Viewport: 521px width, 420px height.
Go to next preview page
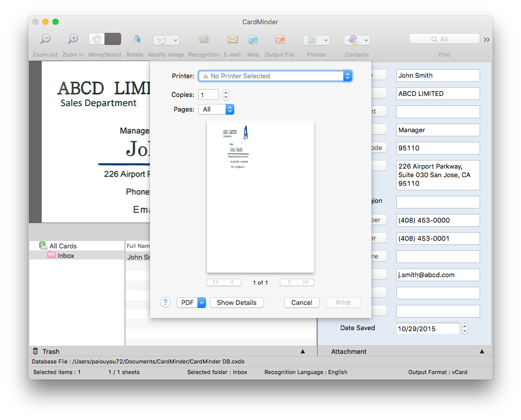click(288, 282)
